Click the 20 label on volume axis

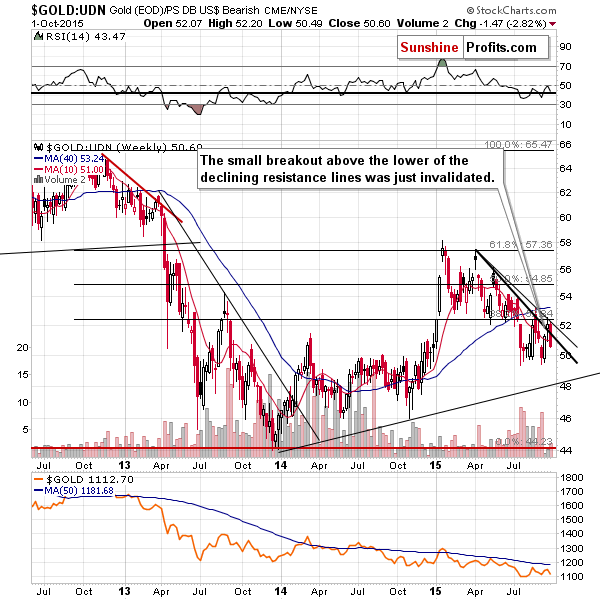(x=23, y=347)
